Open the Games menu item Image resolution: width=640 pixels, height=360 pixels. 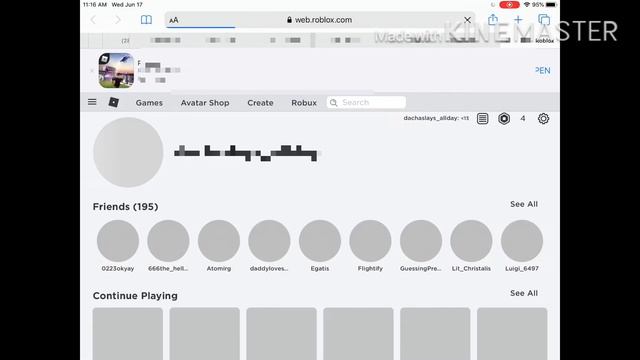click(149, 103)
